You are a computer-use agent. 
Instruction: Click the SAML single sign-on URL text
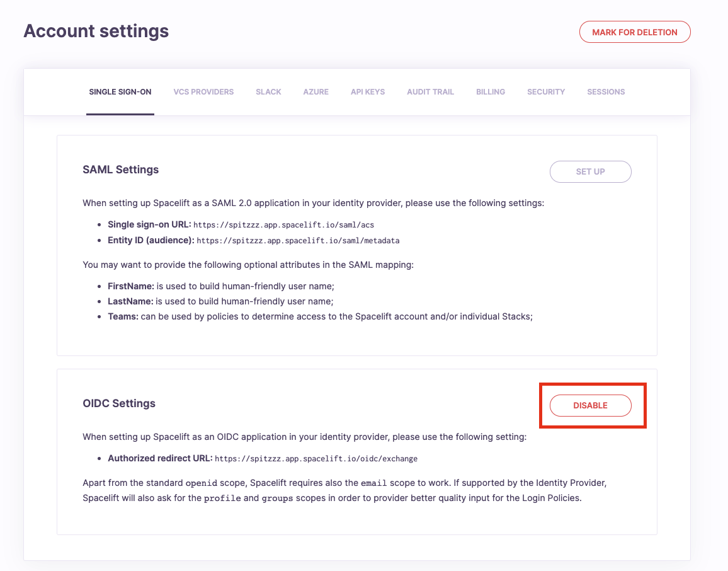(283, 225)
